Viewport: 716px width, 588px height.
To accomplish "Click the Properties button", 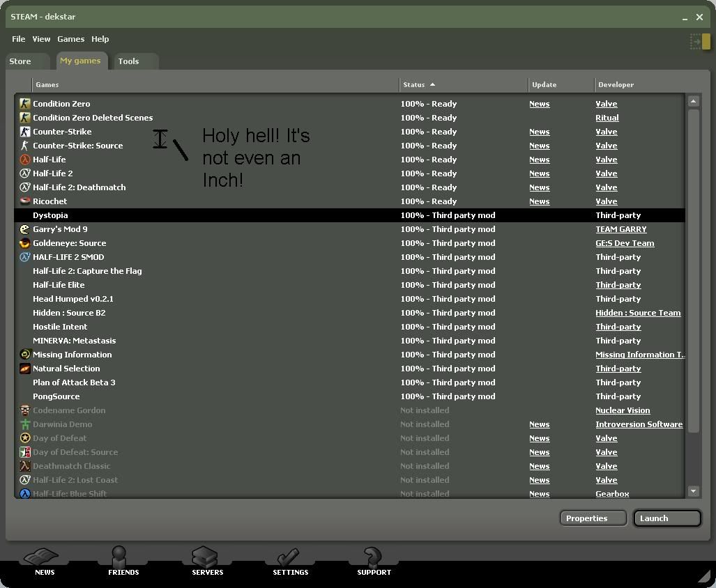I will pos(593,518).
